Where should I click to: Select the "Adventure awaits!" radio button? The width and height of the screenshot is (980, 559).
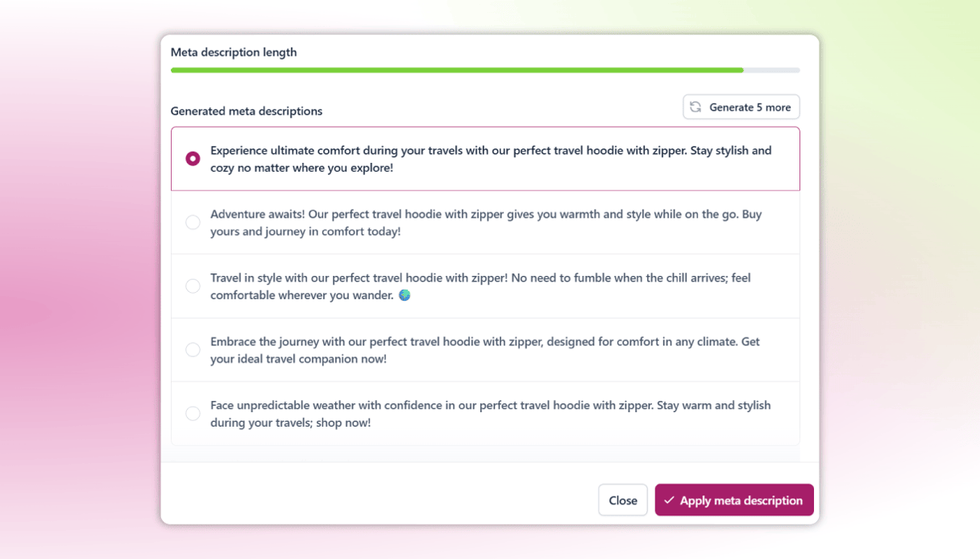193,223
